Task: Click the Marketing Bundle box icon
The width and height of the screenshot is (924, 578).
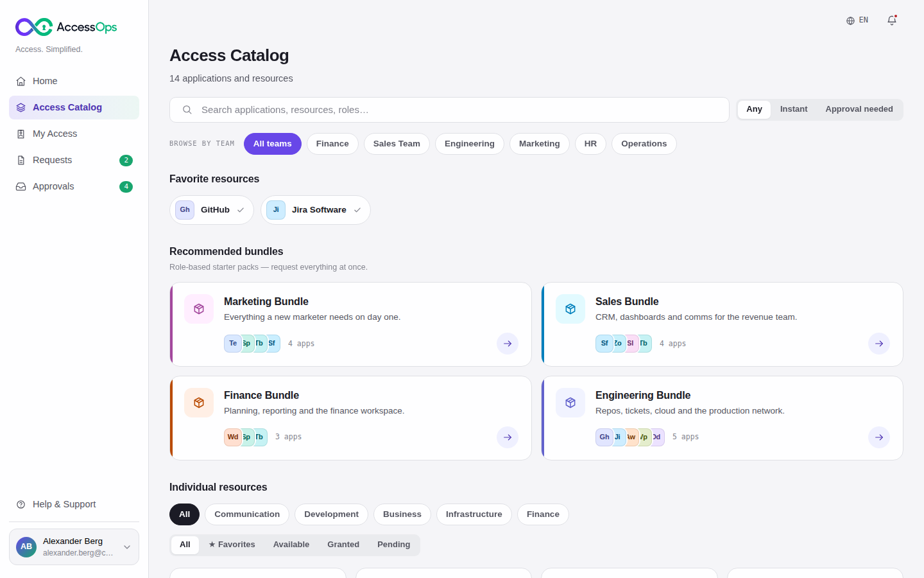Action: click(x=199, y=309)
